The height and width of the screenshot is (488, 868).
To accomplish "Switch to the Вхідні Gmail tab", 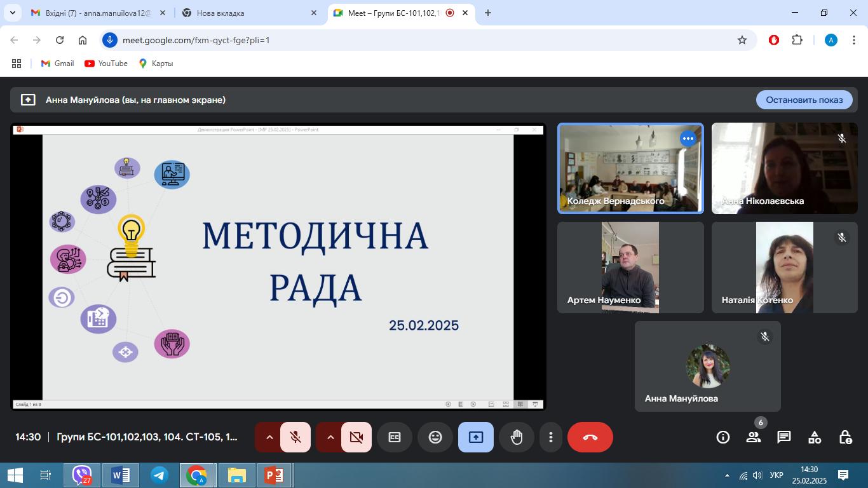I will coord(98,13).
